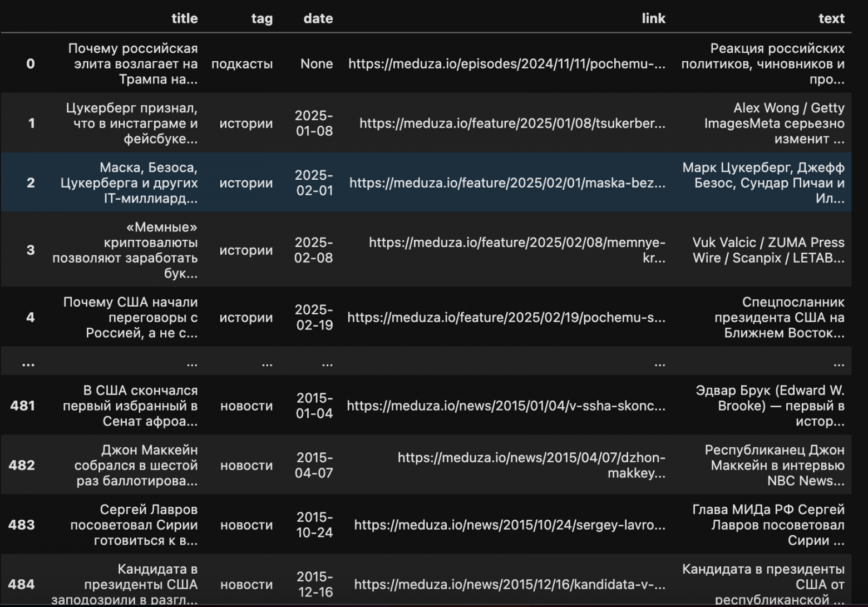Click the 'tag' column header

tap(262, 19)
